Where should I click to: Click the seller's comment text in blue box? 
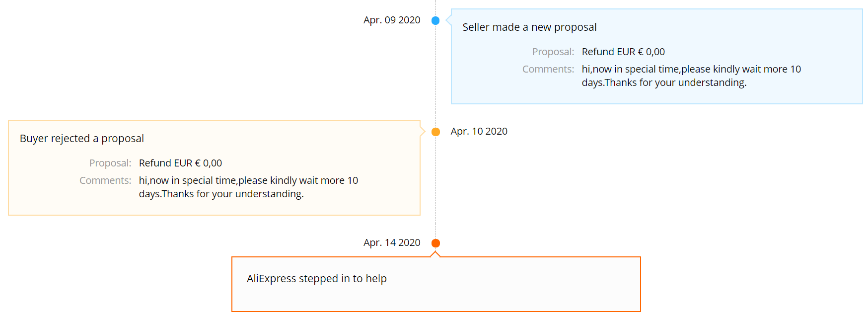(x=691, y=76)
